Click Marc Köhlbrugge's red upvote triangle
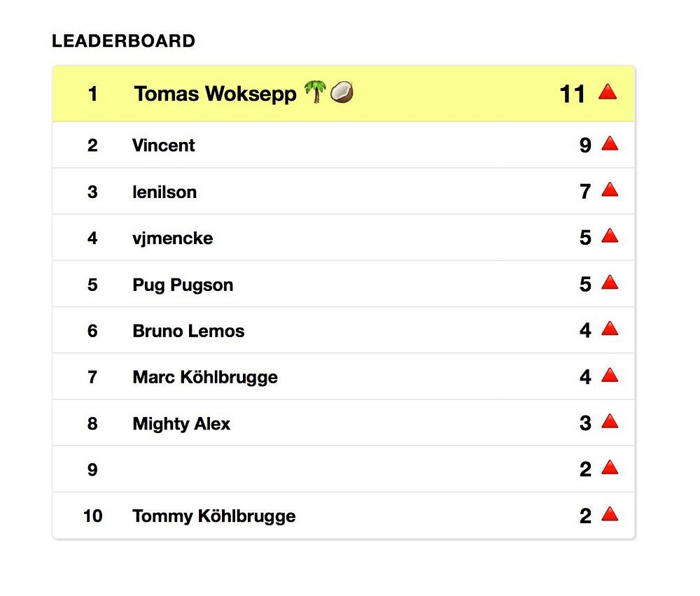Image resolution: width=700 pixels, height=596 pixels. (x=610, y=375)
